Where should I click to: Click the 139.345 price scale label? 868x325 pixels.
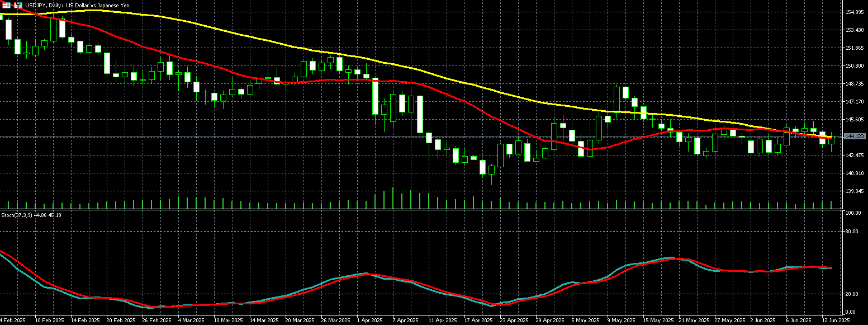point(855,191)
